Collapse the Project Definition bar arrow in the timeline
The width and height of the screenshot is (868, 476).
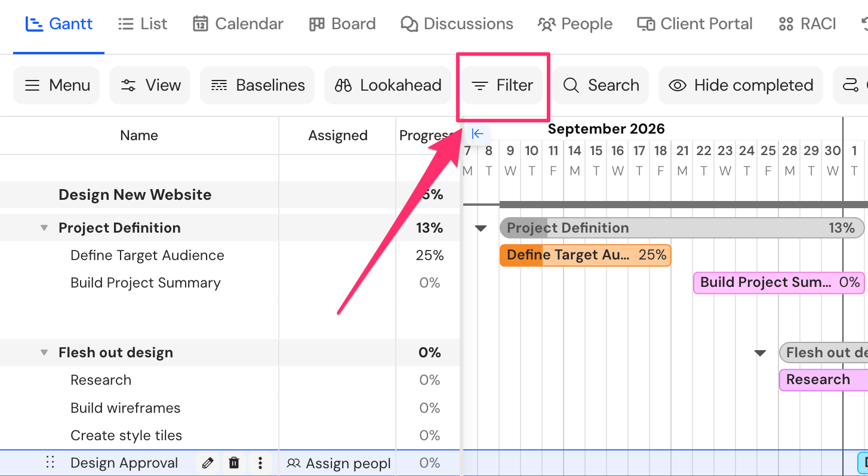click(x=481, y=228)
